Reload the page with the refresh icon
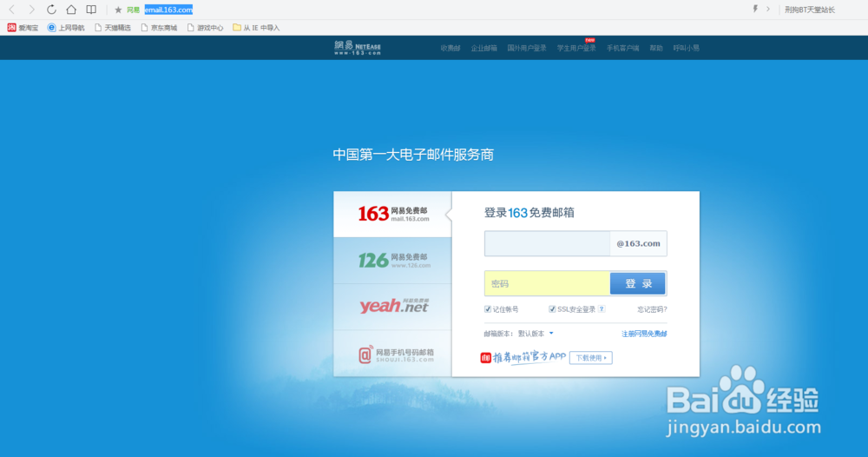The height and width of the screenshot is (457, 868). point(51,10)
